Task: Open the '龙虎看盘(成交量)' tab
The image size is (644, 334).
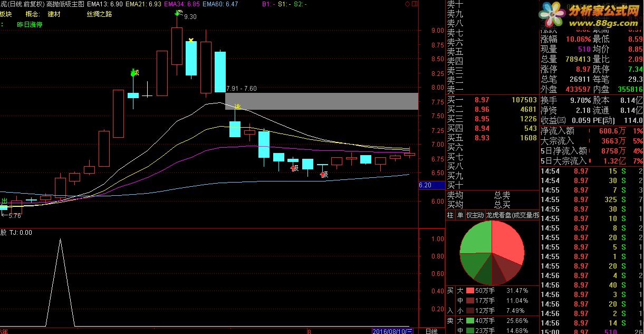Action: pyautogui.click(x=513, y=215)
